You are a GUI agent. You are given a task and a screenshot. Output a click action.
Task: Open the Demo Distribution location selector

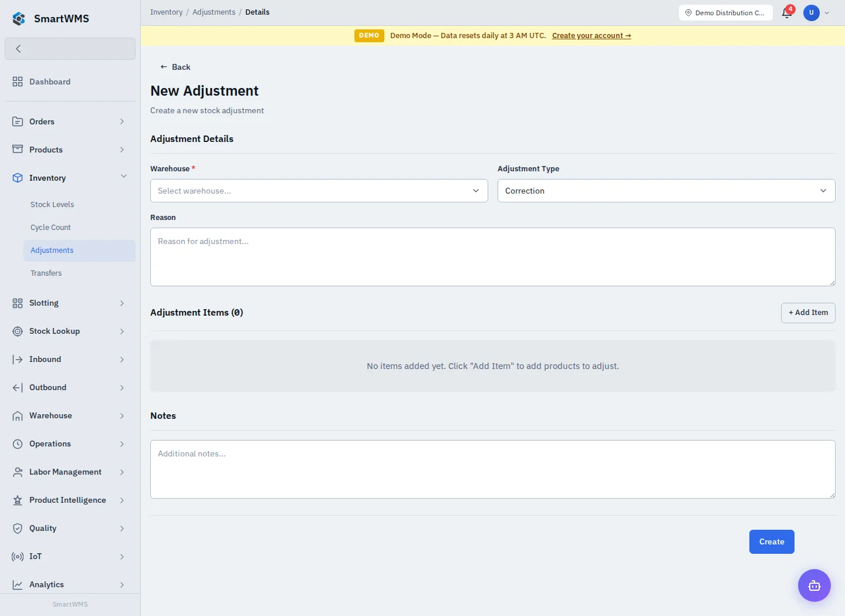tap(725, 13)
